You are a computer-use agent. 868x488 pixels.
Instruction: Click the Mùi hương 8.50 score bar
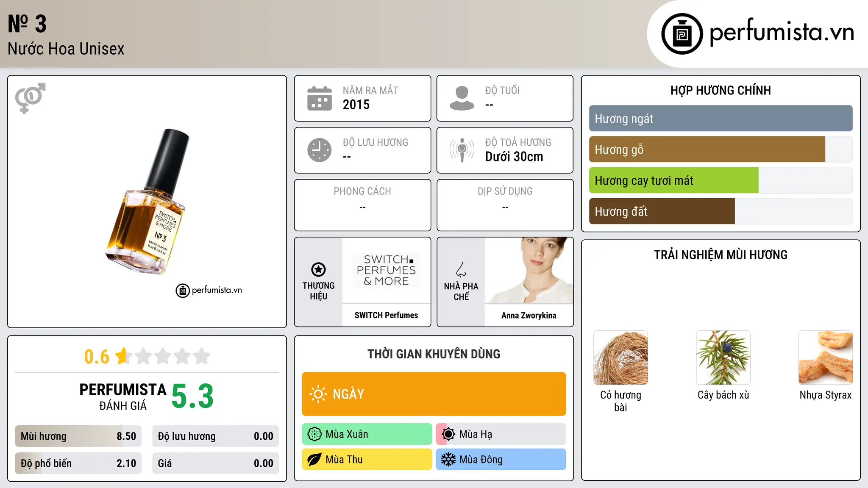click(78, 436)
